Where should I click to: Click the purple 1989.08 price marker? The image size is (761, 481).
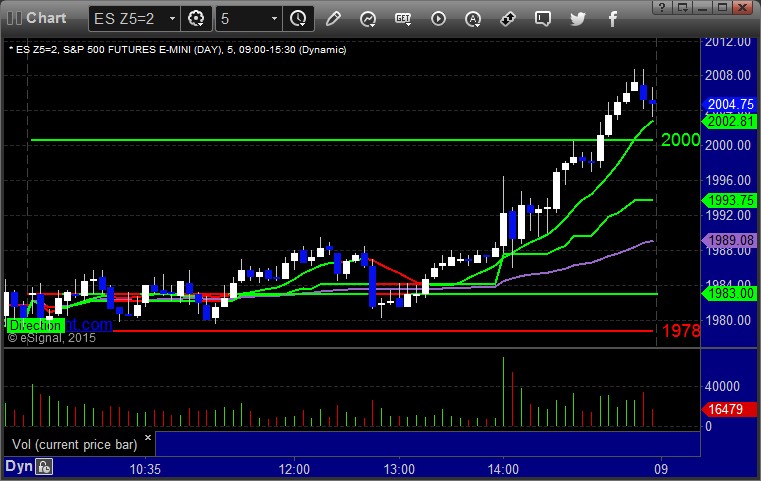[x=730, y=240]
